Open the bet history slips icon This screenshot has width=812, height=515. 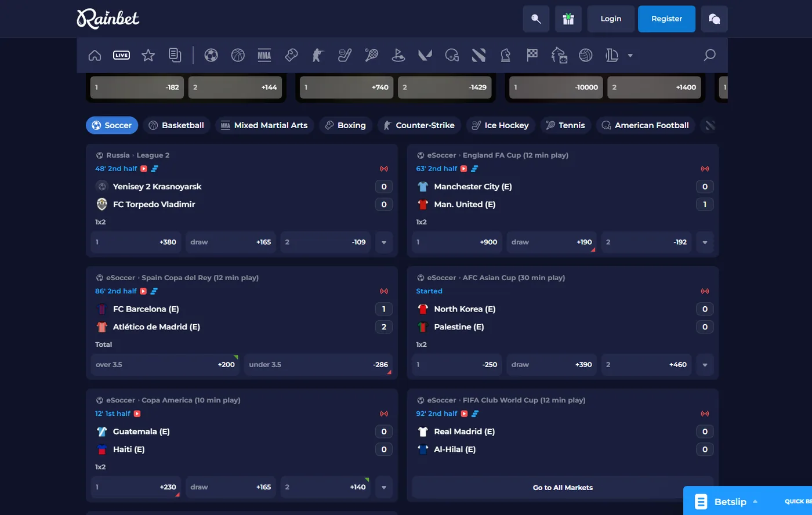coord(175,55)
